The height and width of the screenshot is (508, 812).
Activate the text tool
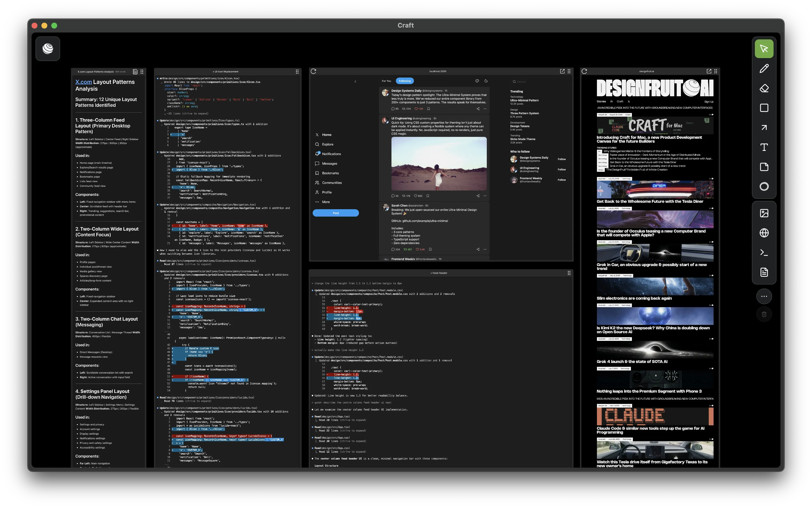click(764, 147)
